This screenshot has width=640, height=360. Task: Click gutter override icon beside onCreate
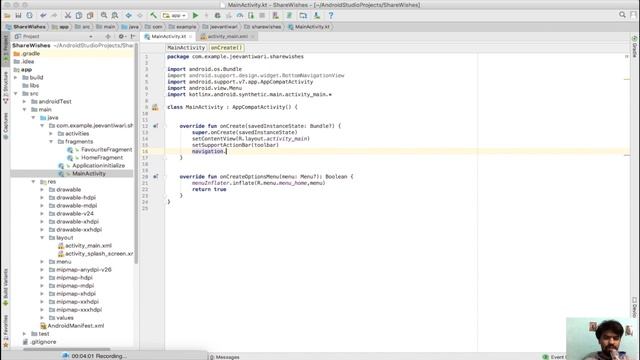pyautogui.click(x=156, y=126)
